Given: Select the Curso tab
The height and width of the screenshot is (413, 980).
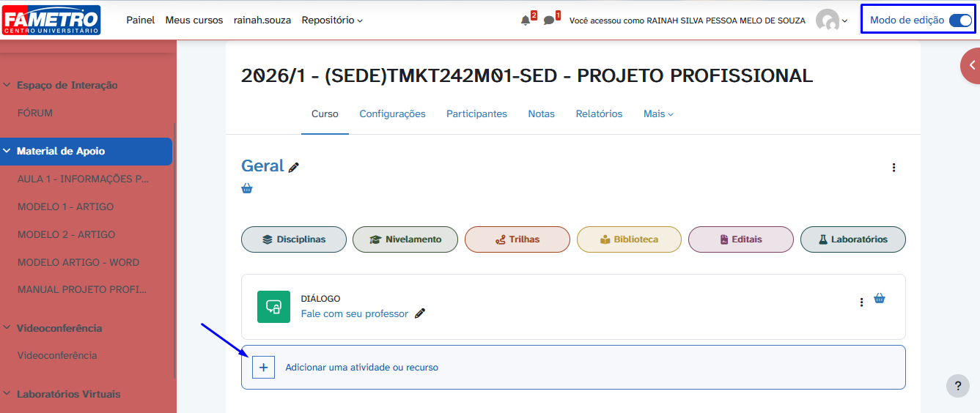Looking at the screenshot, I should [325, 114].
